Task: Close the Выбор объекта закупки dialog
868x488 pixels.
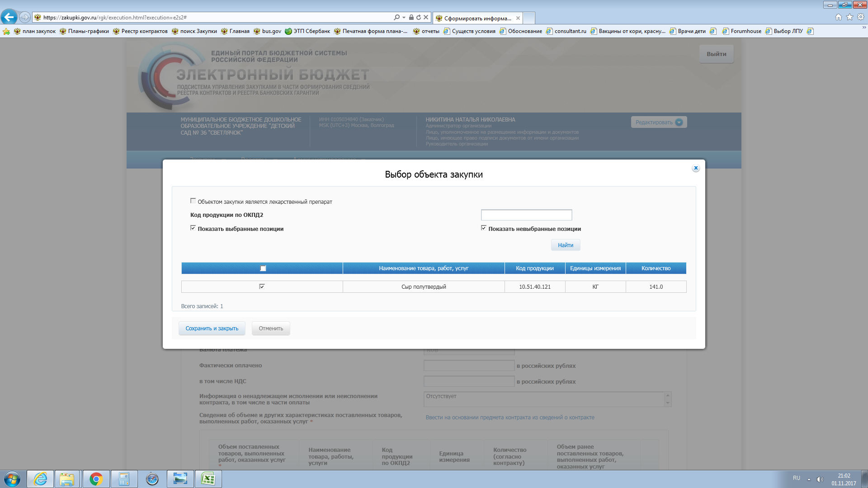Action: pos(696,168)
